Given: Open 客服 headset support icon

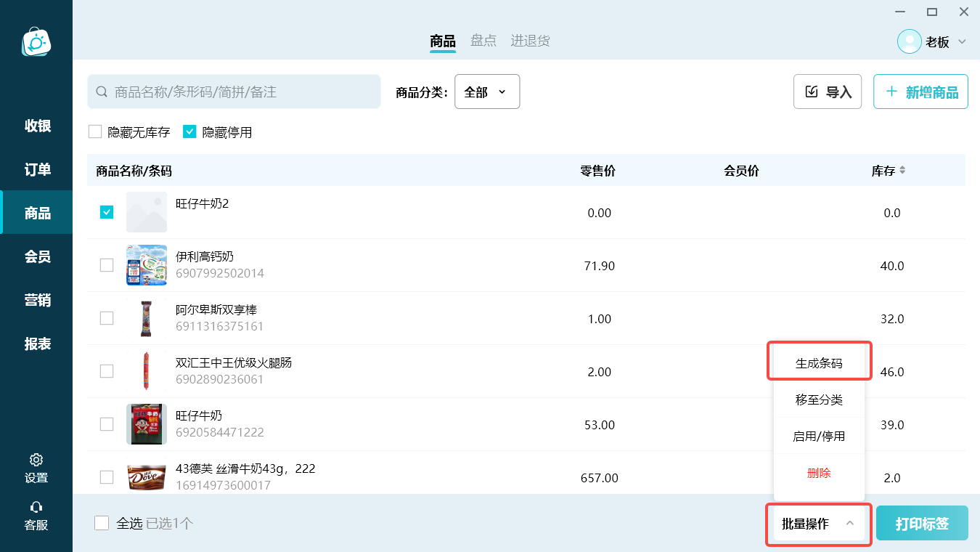Looking at the screenshot, I should click(x=36, y=507).
